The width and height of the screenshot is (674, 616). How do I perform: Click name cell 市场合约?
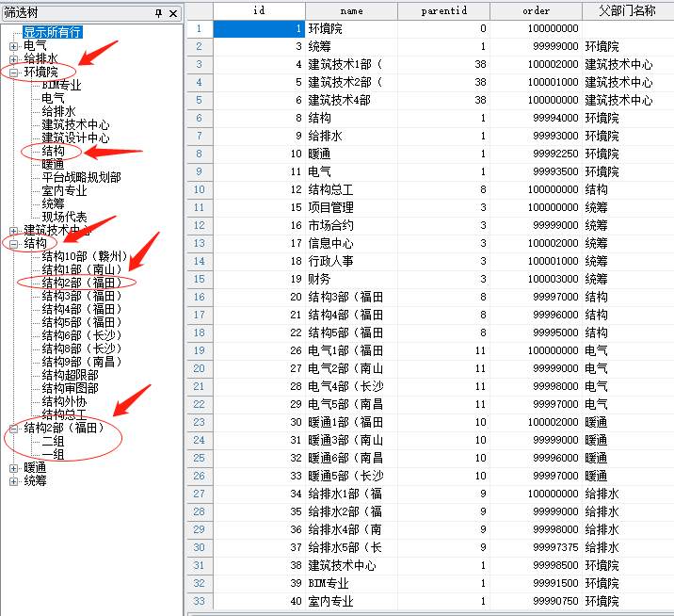(x=352, y=225)
